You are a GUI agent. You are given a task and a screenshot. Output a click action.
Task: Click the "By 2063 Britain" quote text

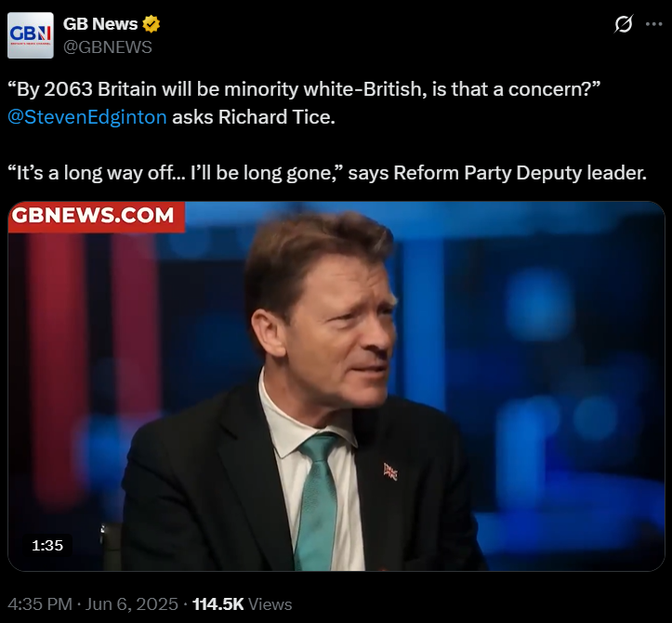tap(304, 89)
